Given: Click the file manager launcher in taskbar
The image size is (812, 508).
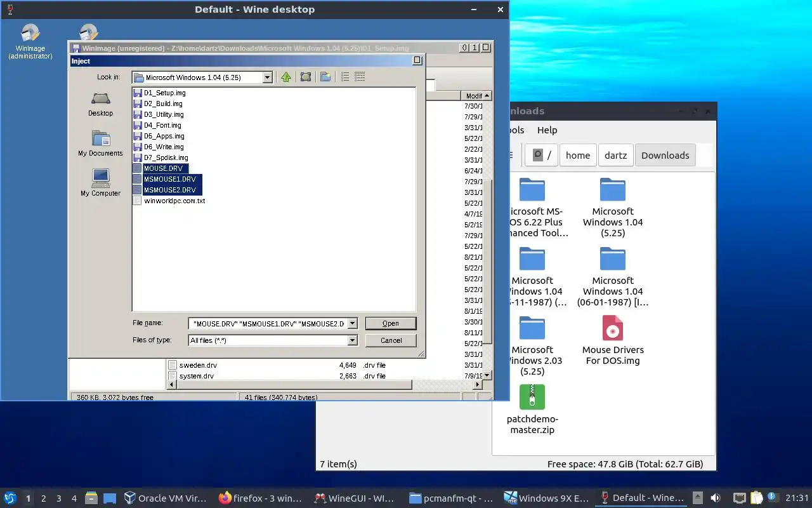Looking at the screenshot, I should 91,498.
